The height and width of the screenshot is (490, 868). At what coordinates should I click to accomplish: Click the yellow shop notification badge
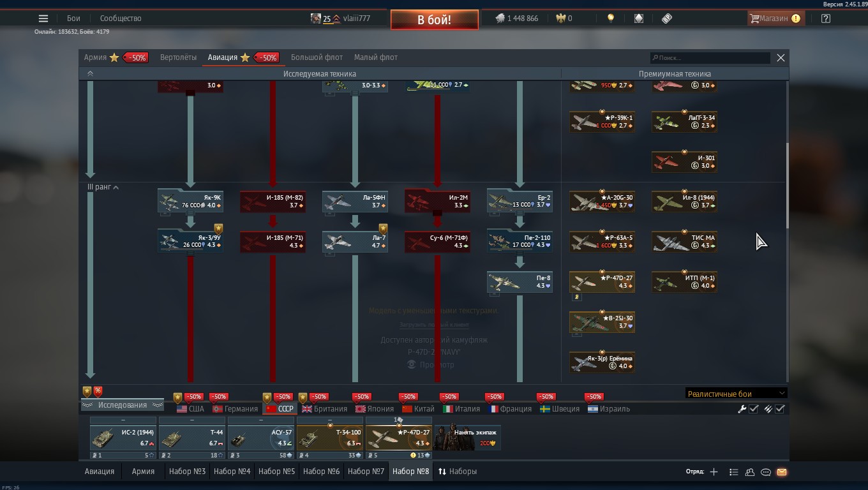click(796, 19)
